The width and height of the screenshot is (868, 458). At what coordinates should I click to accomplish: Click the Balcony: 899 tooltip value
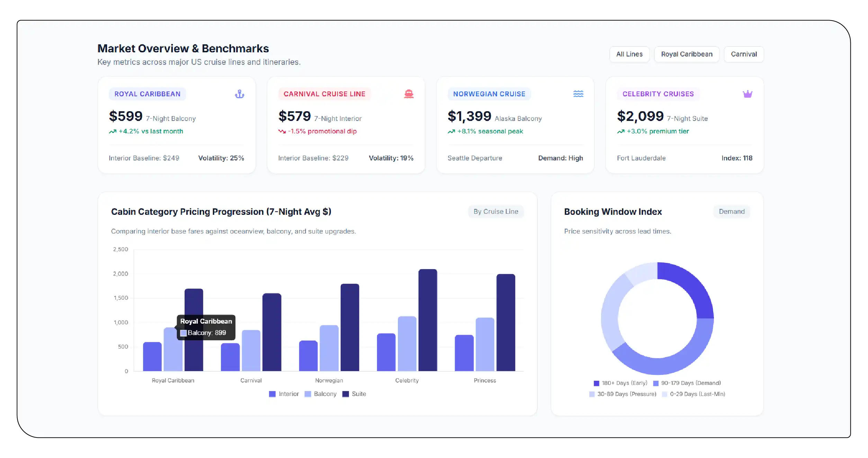(207, 333)
